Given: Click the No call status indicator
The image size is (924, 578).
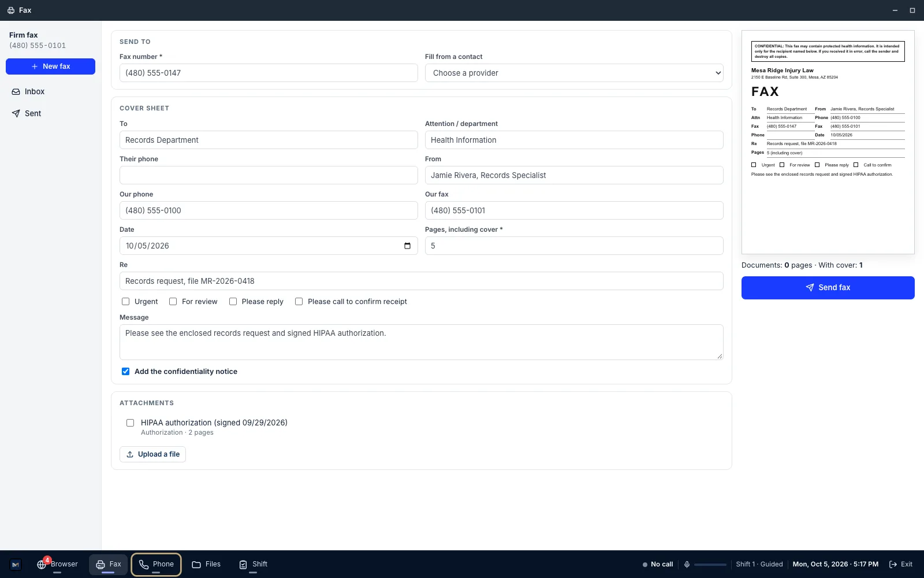Looking at the screenshot, I should pyautogui.click(x=658, y=564).
